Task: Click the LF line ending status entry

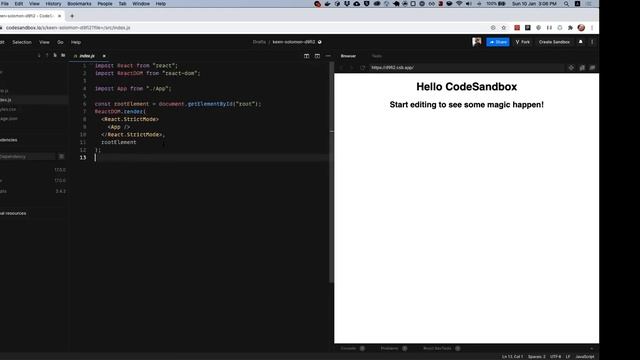Action: pos(568,357)
